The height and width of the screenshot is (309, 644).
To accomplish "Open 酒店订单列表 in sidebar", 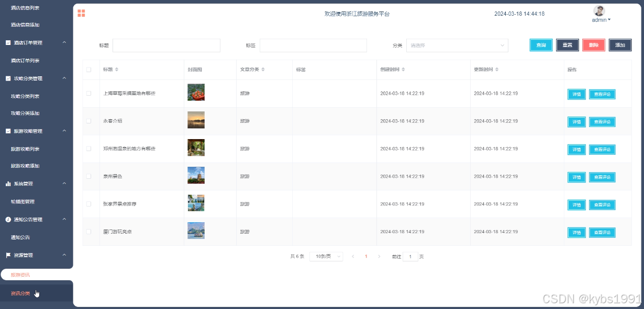I will click(25, 61).
